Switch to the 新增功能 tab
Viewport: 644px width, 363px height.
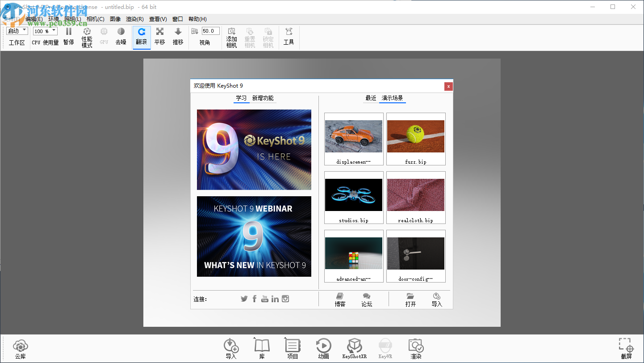(263, 98)
